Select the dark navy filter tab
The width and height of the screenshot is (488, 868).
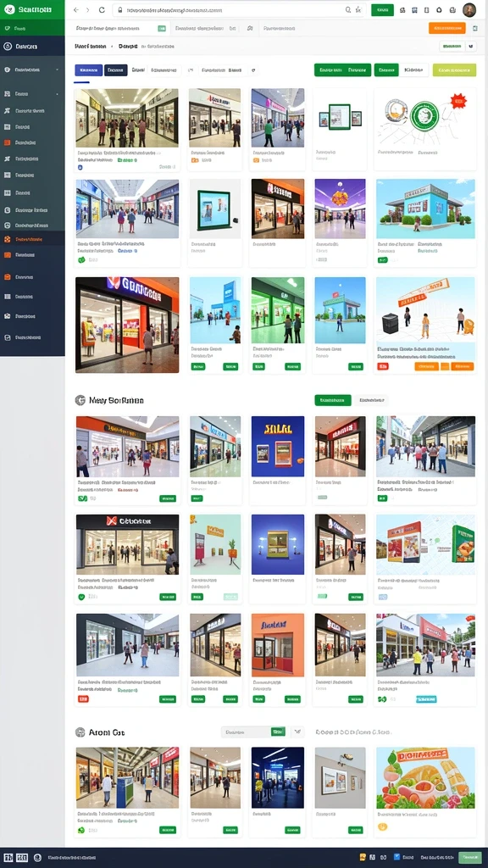pos(115,70)
